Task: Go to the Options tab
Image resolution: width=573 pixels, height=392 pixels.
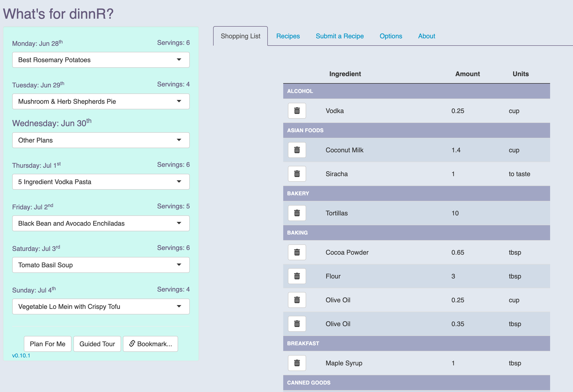Action: click(391, 36)
